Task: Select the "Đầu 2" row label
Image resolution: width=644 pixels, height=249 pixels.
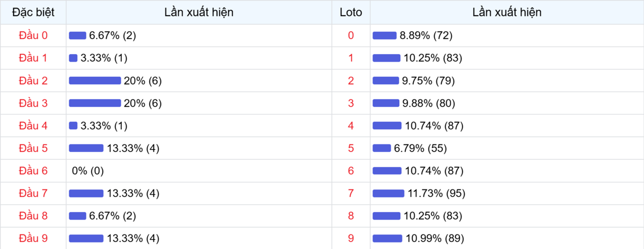Action: point(33,80)
